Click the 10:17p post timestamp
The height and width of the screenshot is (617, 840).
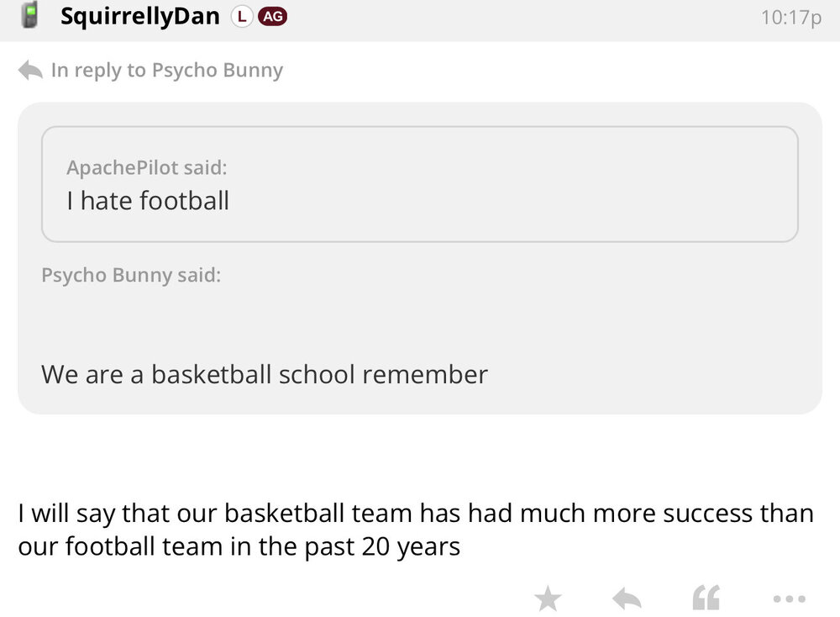coord(790,17)
